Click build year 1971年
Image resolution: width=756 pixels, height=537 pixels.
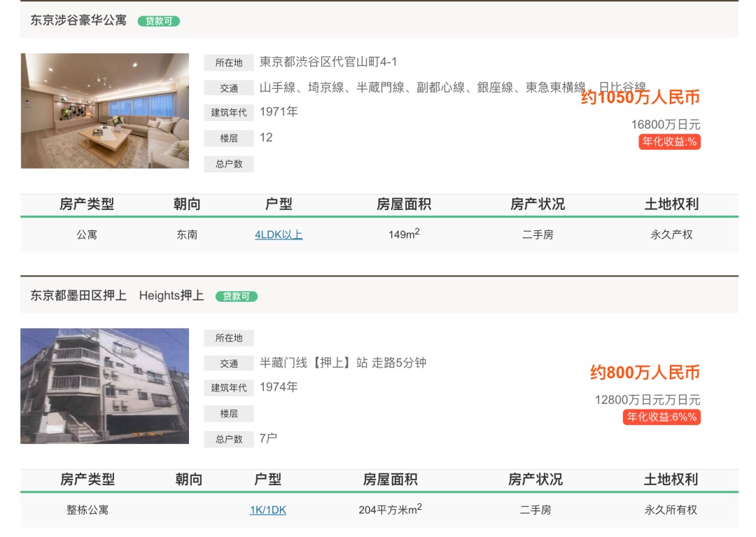coord(279,112)
